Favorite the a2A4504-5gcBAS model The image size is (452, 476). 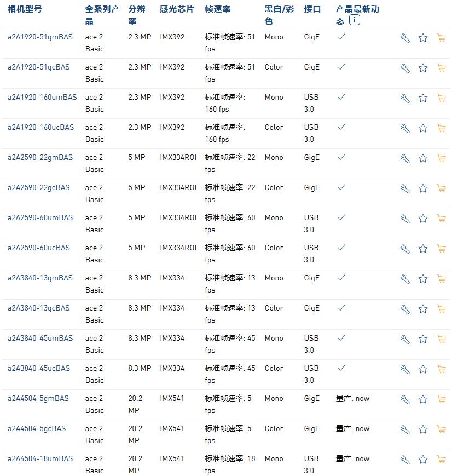click(x=423, y=429)
